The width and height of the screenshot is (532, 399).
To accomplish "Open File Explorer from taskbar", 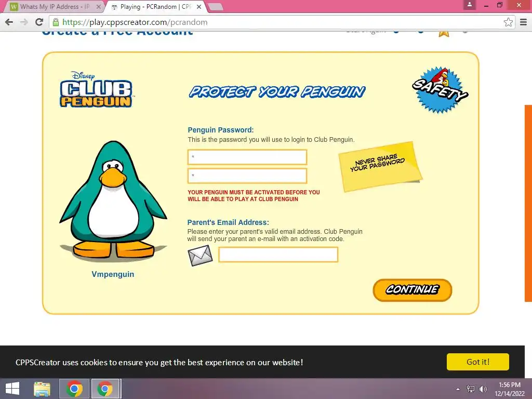I will tap(42, 389).
